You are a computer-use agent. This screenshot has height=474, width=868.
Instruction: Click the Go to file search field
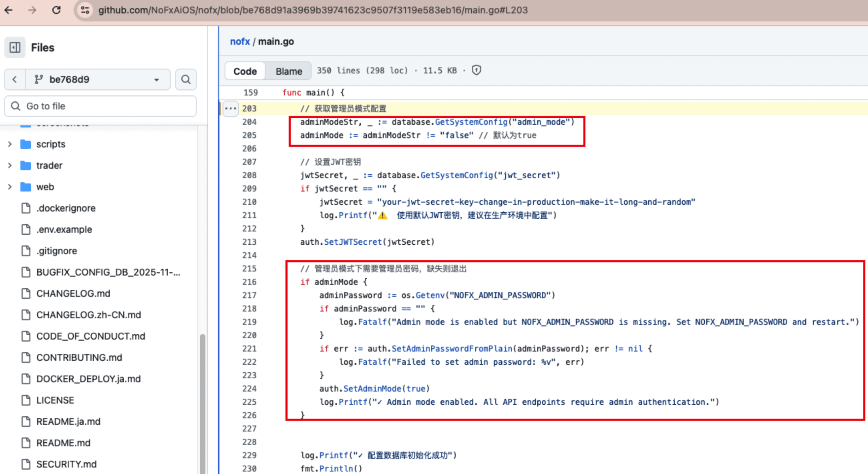point(101,106)
